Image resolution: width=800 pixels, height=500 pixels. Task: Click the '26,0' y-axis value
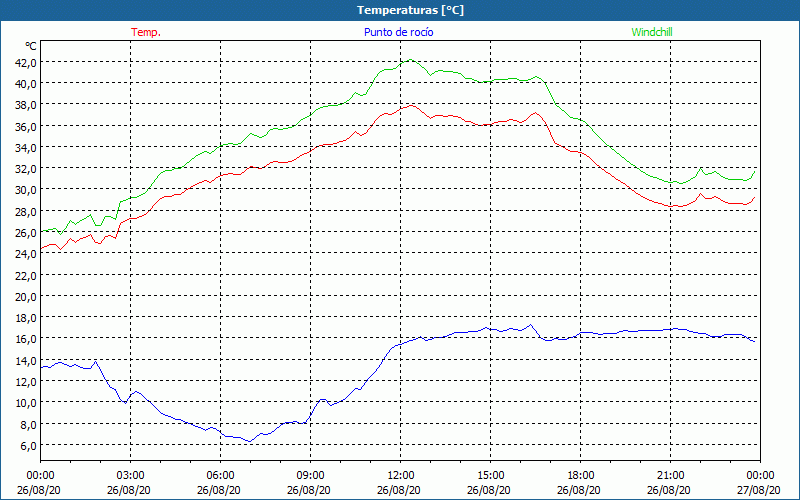[27, 232]
